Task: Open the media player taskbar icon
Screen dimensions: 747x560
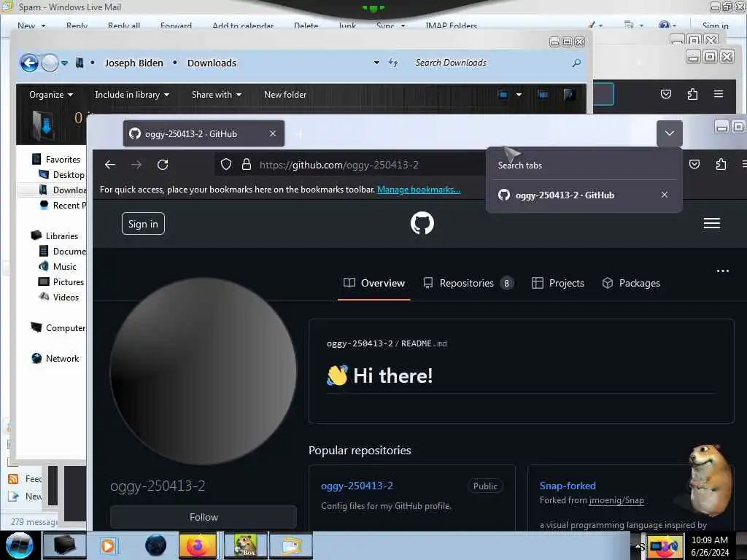Action: [x=108, y=545]
